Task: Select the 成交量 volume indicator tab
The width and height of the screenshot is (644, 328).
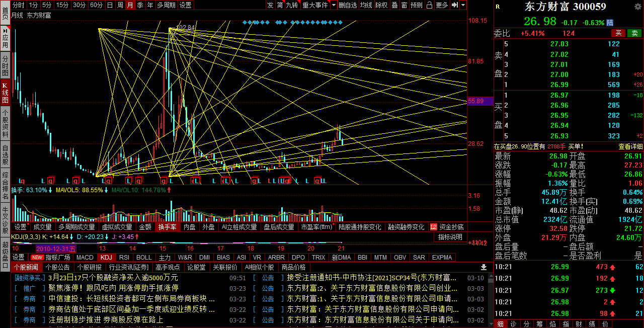Action: tap(42, 227)
